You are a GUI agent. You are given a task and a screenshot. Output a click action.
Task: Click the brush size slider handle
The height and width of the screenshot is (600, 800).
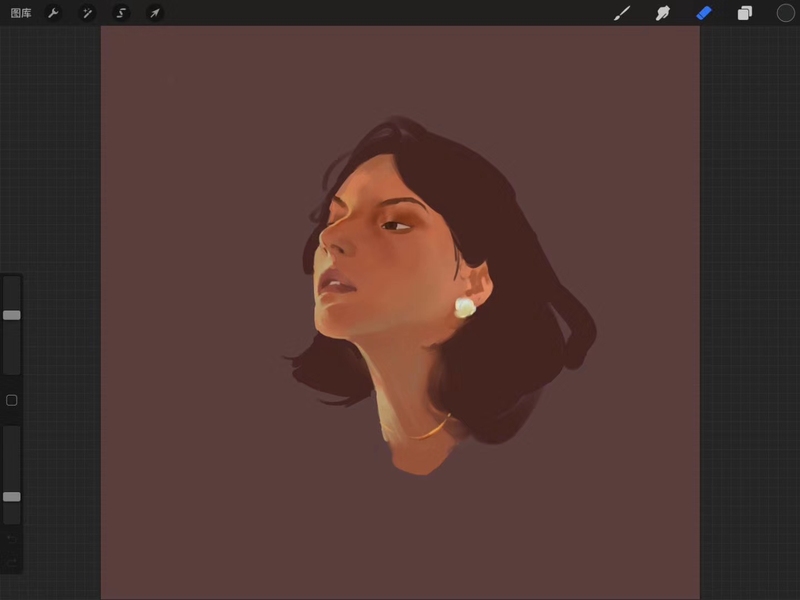(x=12, y=315)
